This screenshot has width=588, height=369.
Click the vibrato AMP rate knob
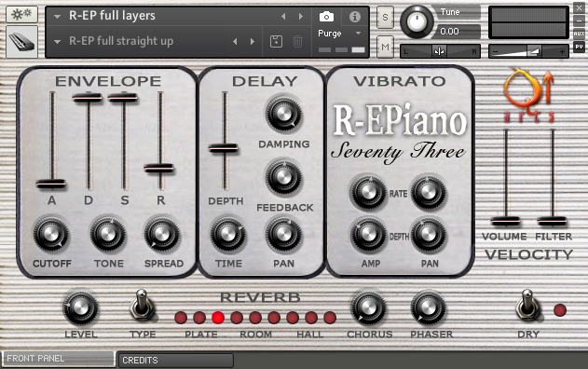(x=368, y=192)
